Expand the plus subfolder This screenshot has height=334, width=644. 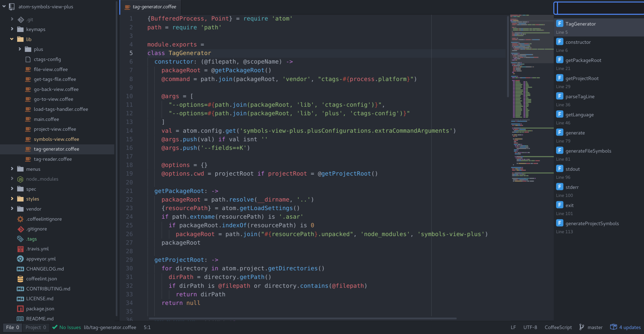[20, 49]
